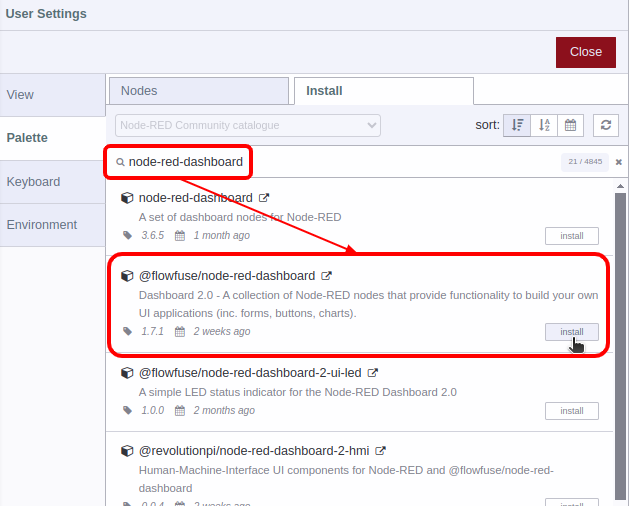Install node-red-dashboard version 3.6.5
The image size is (629, 506).
[x=572, y=236]
